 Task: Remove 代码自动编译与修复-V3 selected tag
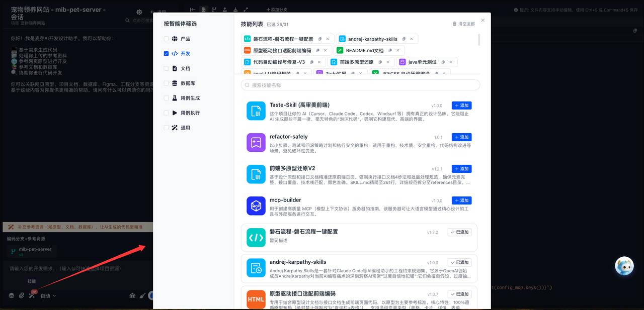pos(319,62)
